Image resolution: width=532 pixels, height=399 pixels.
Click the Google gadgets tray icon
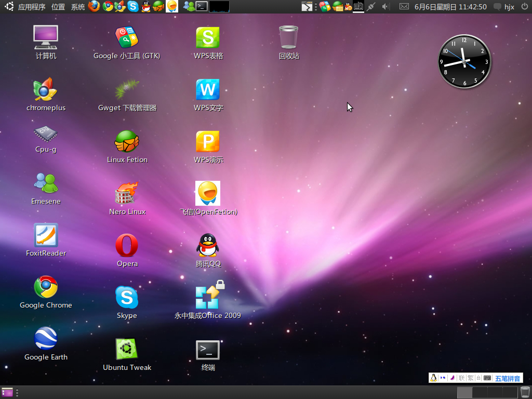(x=325, y=6)
